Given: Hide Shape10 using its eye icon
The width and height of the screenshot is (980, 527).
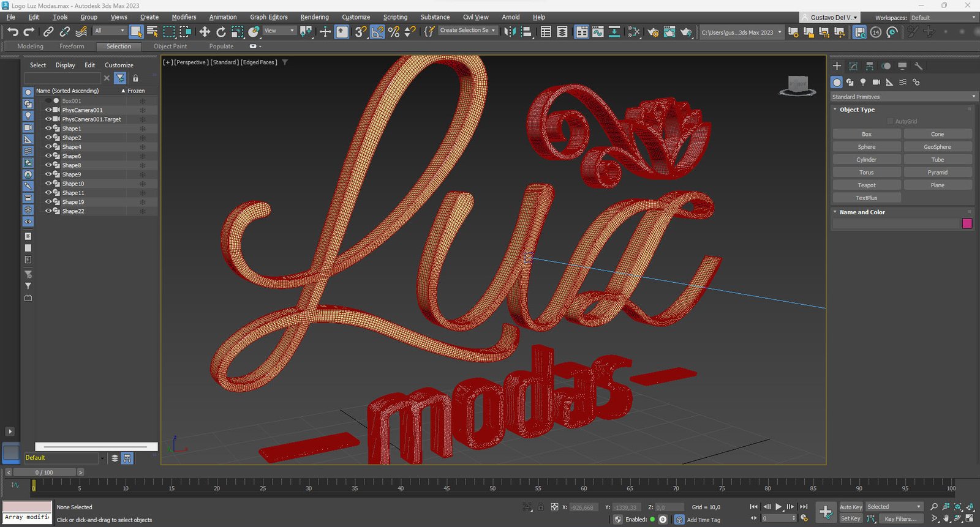Looking at the screenshot, I should pos(48,184).
